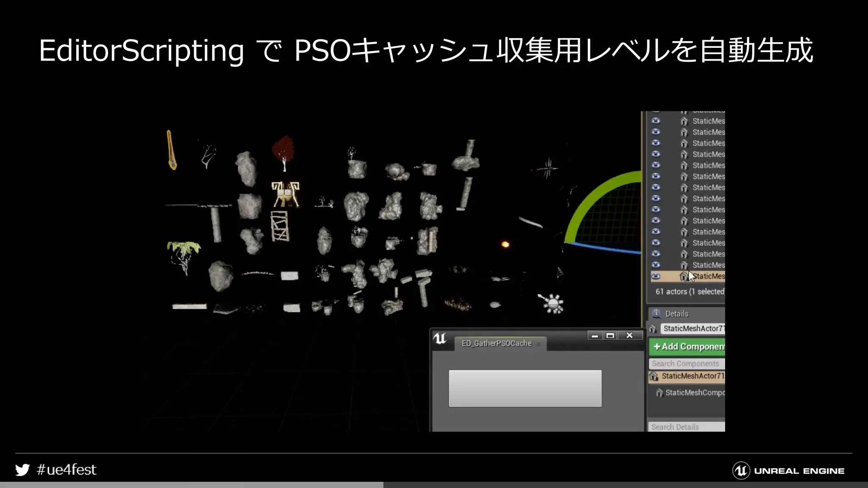This screenshot has width=868, height=488.
Task: Click the mesh icon of the highlighted outliner row
Action: (x=683, y=276)
